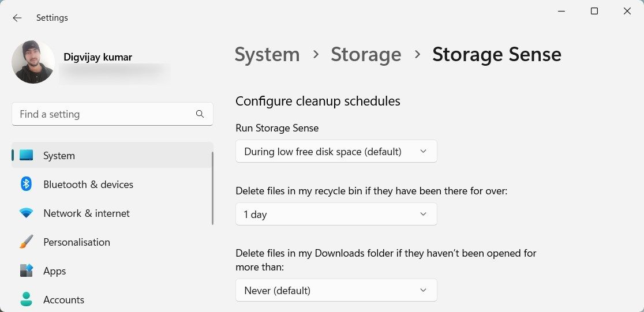Open the System settings category
Viewport: 644px width, 312px height.
[113, 155]
